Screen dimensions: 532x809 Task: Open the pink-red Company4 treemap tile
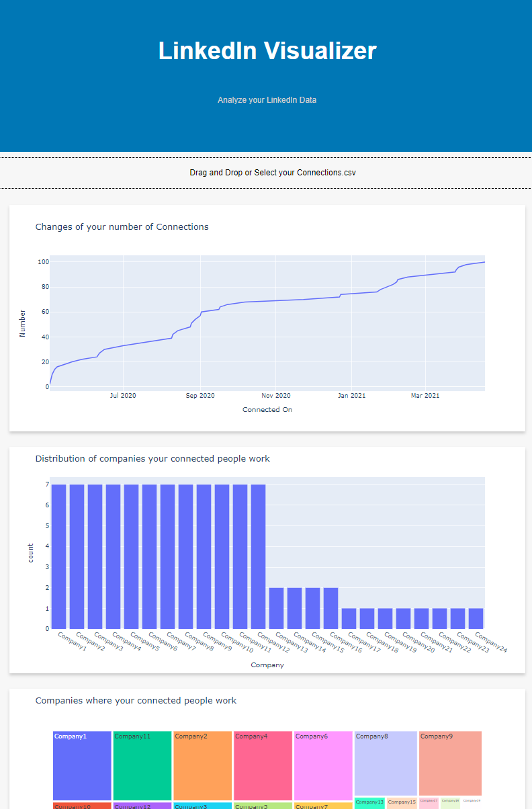click(x=263, y=766)
